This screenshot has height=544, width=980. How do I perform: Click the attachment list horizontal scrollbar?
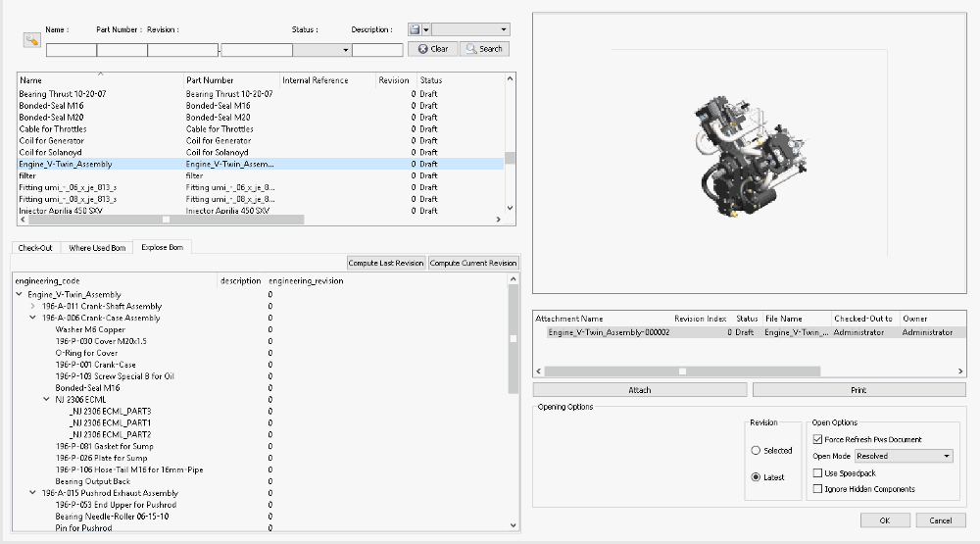click(683, 371)
